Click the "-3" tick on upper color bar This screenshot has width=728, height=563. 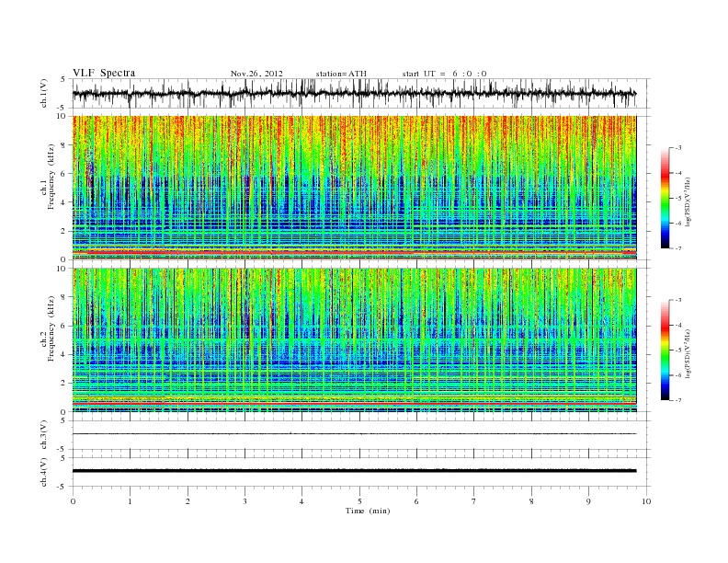point(678,148)
